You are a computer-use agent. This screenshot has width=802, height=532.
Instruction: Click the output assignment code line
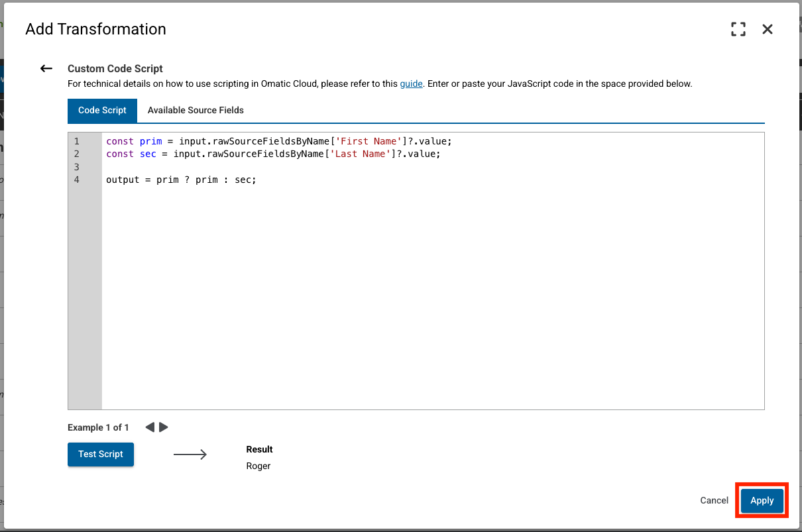(181, 180)
